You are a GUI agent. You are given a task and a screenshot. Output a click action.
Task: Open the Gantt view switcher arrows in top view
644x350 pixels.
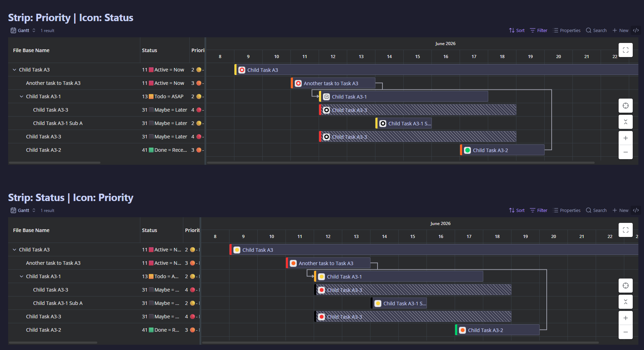tap(34, 30)
